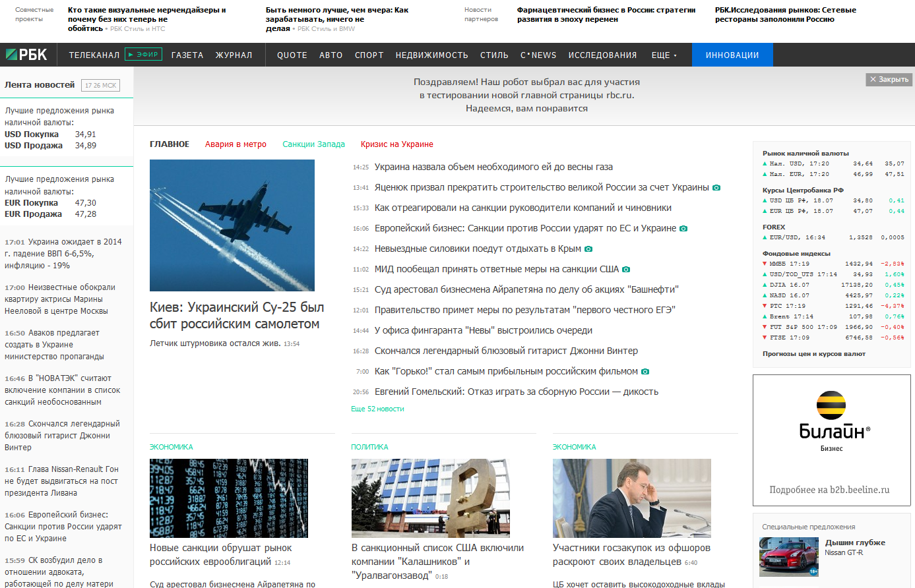Click the Su-25 jet photo
The height and width of the screenshot is (588, 915).
coord(232,225)
